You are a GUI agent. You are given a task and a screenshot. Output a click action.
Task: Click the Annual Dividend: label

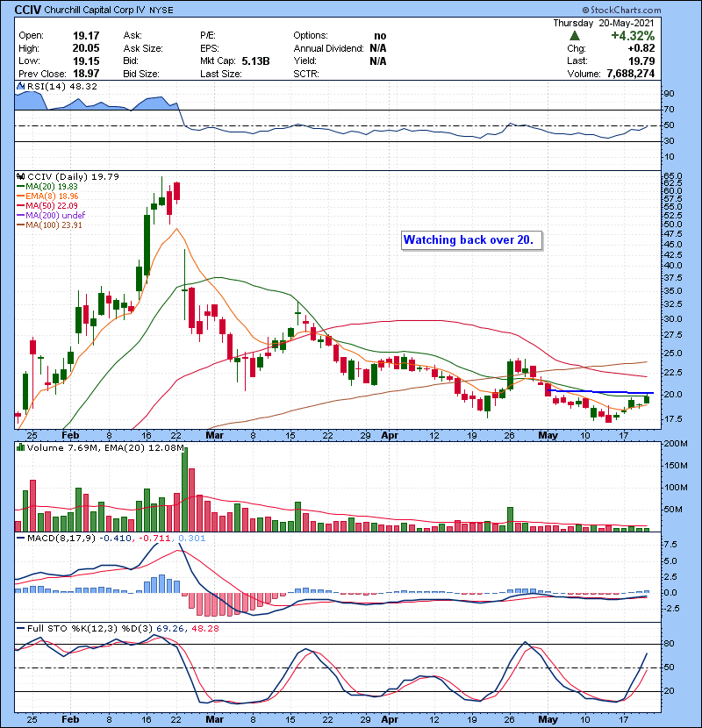tap(328, 48)
